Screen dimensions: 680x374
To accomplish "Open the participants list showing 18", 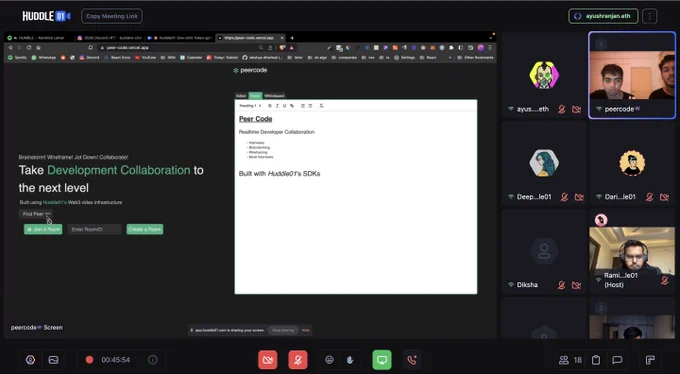I will [570, 360].
